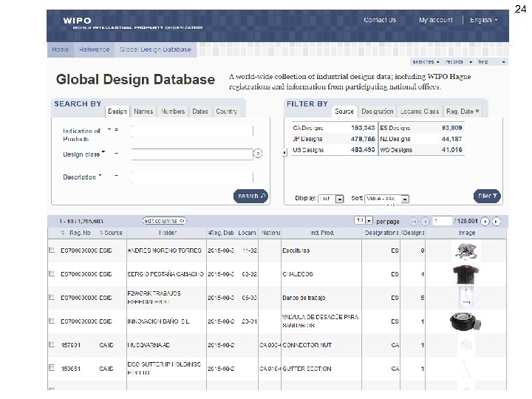The image size is (532, 399).
Task: Select the HUSQVARNA AB row checkbox
Action: pos(52,345)
